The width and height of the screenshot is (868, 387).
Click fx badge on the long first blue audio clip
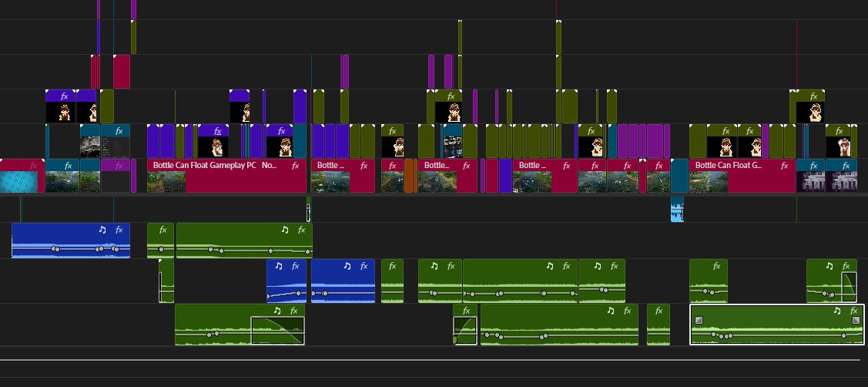pyautogui.click(x=119, y=230)
